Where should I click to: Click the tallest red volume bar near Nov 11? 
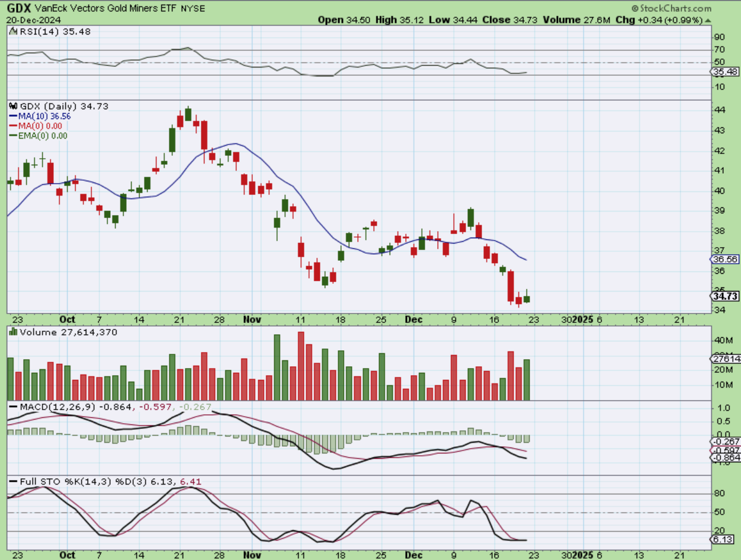[x=300, y=366]
